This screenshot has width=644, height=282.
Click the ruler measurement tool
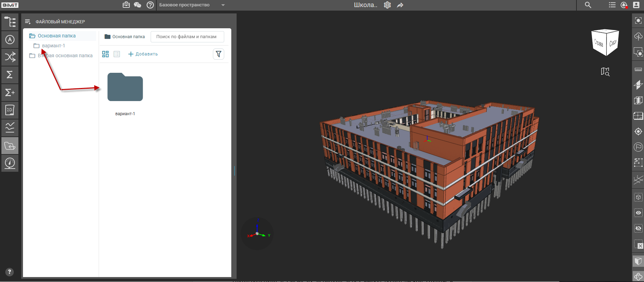pos(638,69)
